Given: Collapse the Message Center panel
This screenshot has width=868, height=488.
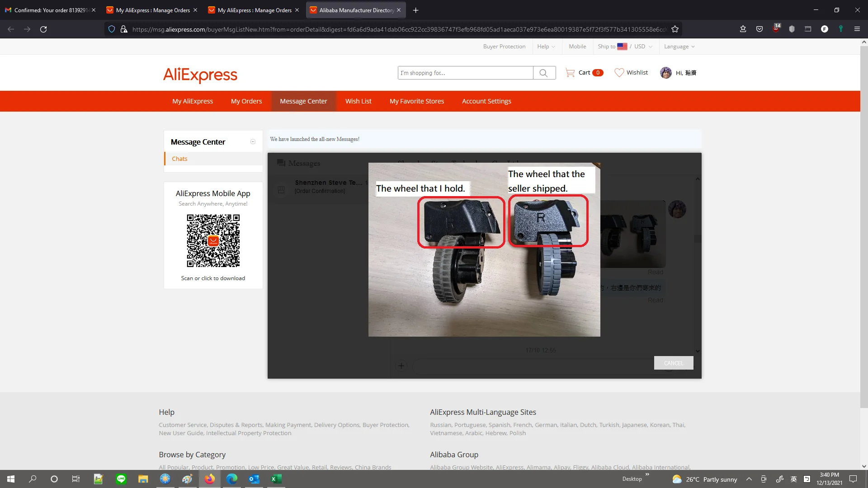Looking at the screenshot, I should 253,142.
